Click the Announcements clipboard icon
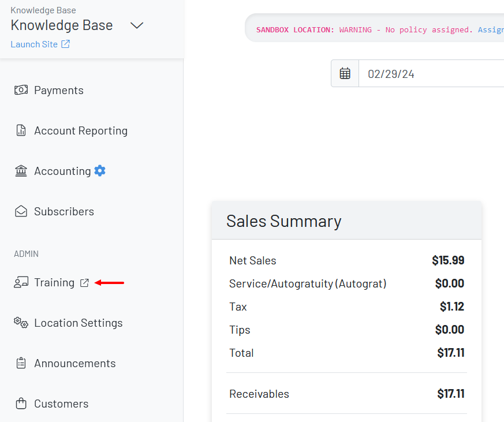The image size is (504, 422). pos(21,363)
